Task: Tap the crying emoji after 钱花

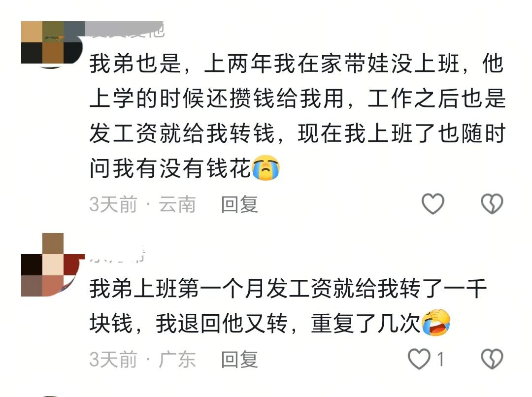Action: (266, 167)
